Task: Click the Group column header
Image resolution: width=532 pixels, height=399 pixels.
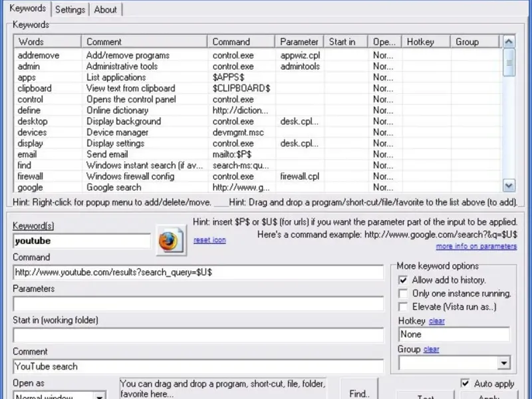Action: click(x=475, y=41)
